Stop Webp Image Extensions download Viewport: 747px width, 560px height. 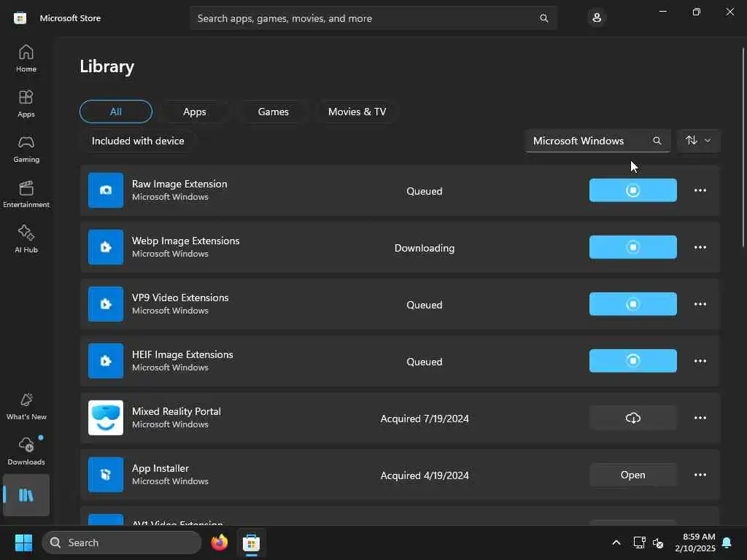tap(632, 247)
